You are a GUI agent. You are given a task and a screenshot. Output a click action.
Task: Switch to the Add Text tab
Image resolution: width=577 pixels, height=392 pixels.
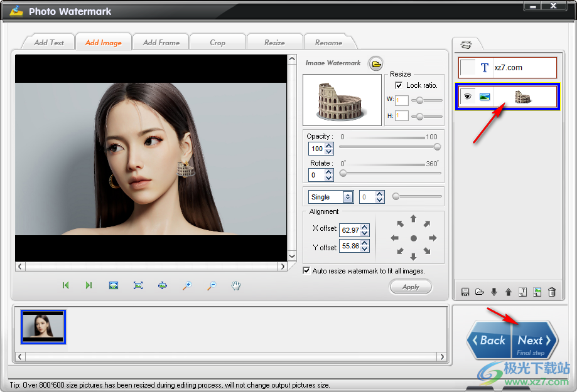[49, 43]
